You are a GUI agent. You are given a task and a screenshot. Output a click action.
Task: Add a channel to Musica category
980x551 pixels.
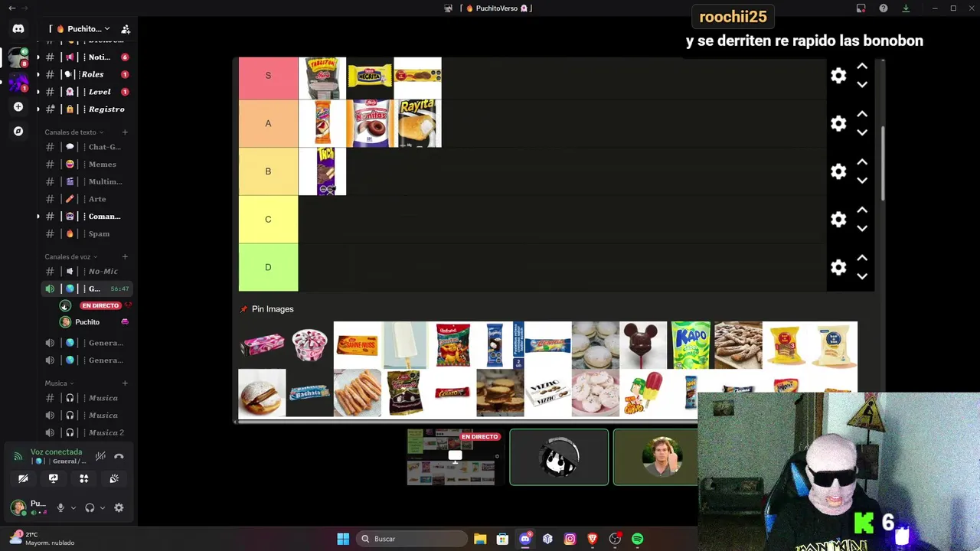[125, 383]
